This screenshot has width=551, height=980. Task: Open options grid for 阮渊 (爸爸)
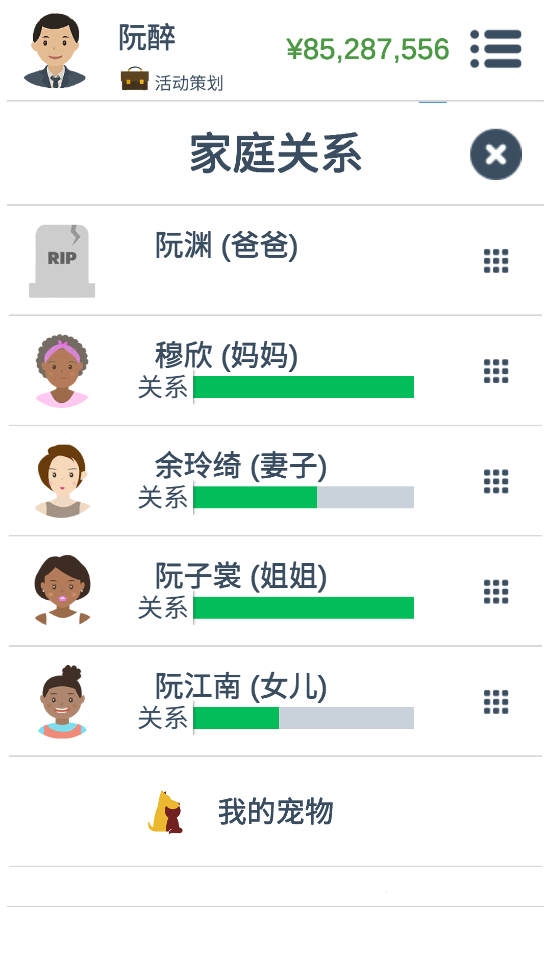496,261
